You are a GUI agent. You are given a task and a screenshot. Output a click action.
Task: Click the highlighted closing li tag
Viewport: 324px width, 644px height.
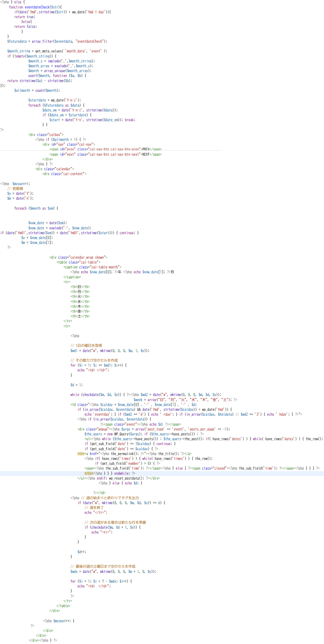[x=89, y=473]
